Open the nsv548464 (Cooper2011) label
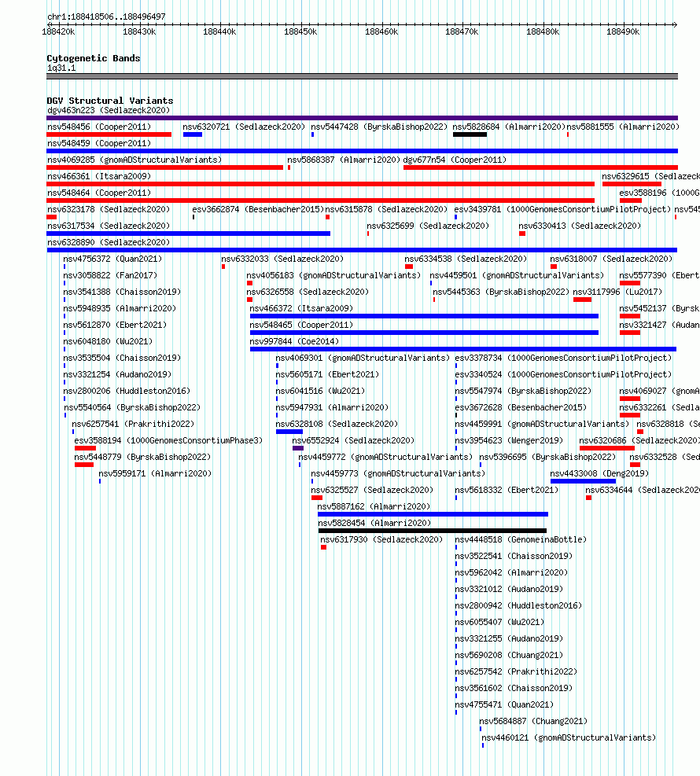Image resolution: width=700 pixels, height=776 pixels. (99, 193)
